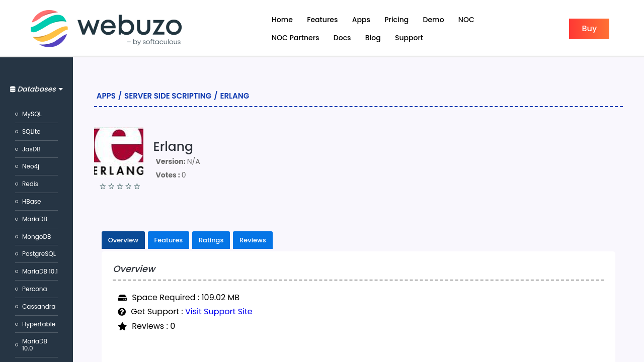Open the Ratings tab

click(x=211, y=240)
